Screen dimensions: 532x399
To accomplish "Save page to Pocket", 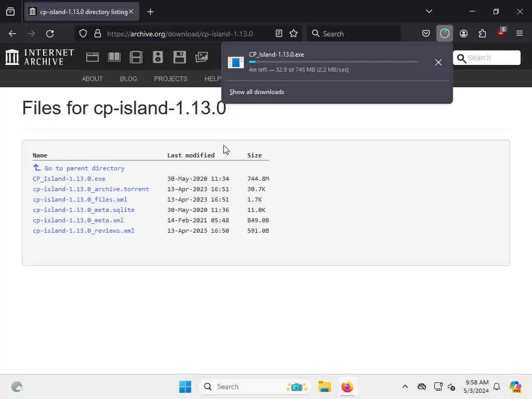I will (426, 34).
